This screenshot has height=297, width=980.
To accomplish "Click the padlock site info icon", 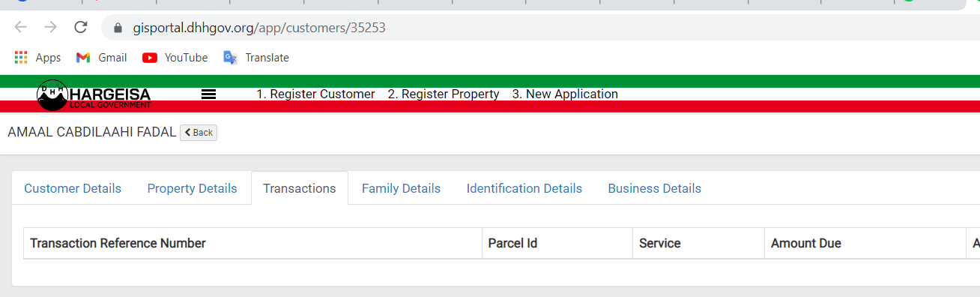I will point(117,28).
